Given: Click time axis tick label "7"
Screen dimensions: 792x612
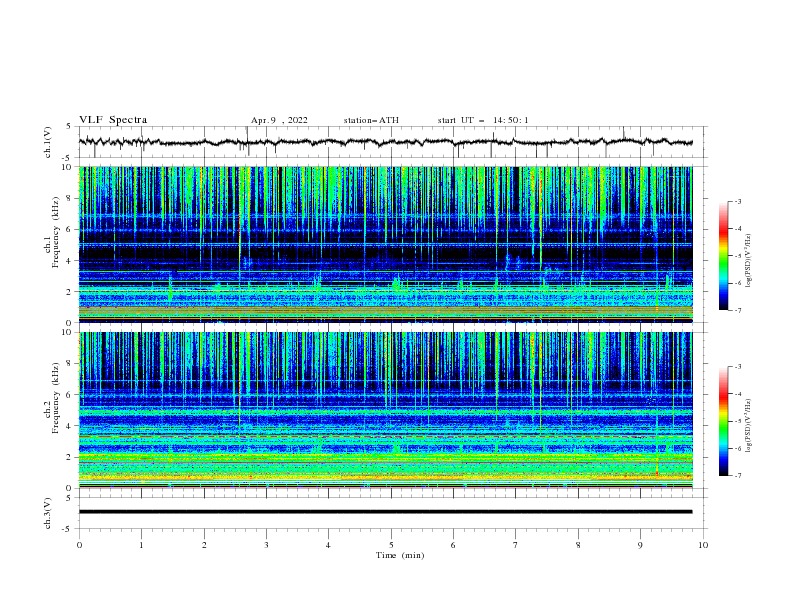Looking at the screenshot, I should 516,545.
